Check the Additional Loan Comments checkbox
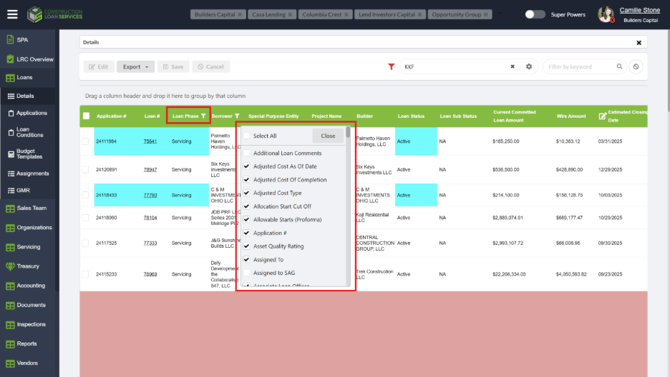670x377 pixels. tap(247, 153)
